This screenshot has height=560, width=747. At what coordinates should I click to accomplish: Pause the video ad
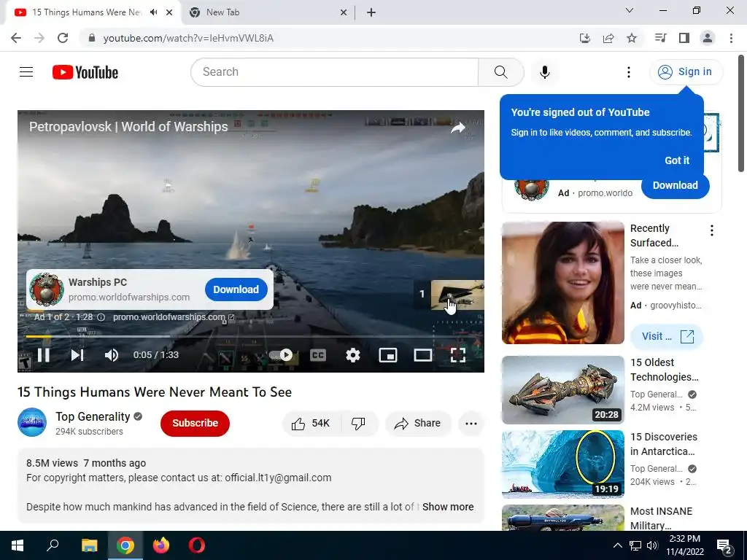pyautogui.click(x=43, y=355)
